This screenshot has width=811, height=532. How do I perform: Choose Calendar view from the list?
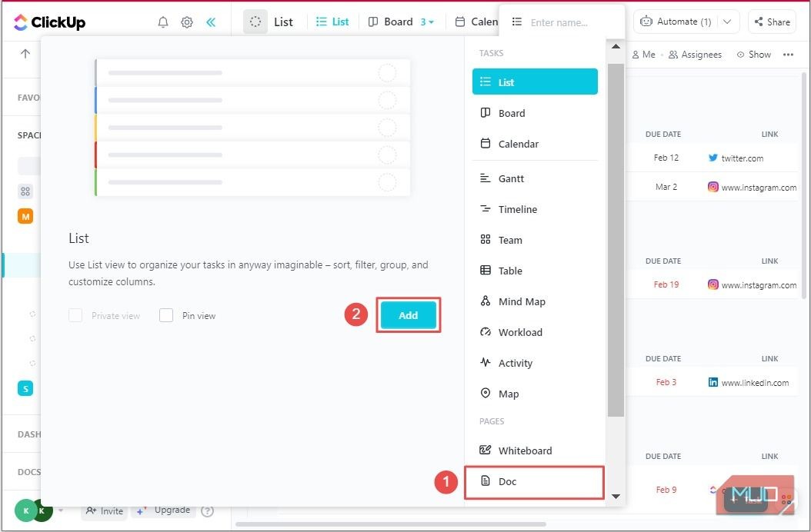[x=535, y=144]
